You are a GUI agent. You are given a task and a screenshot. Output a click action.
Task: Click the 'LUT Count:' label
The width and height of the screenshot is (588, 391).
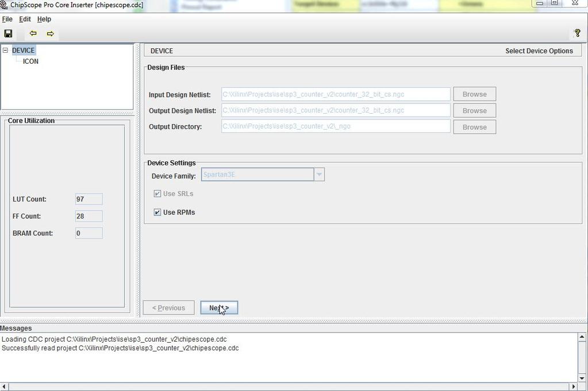30,199
